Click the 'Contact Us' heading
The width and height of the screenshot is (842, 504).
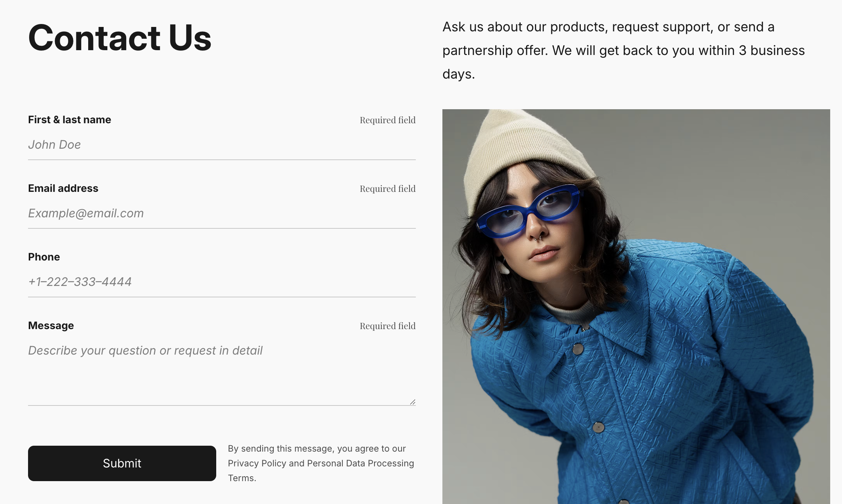coord(120,38)
